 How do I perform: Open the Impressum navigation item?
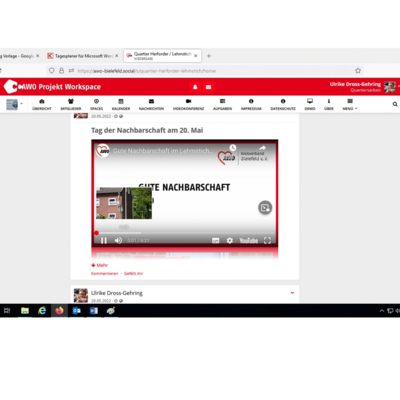(251, 104)
